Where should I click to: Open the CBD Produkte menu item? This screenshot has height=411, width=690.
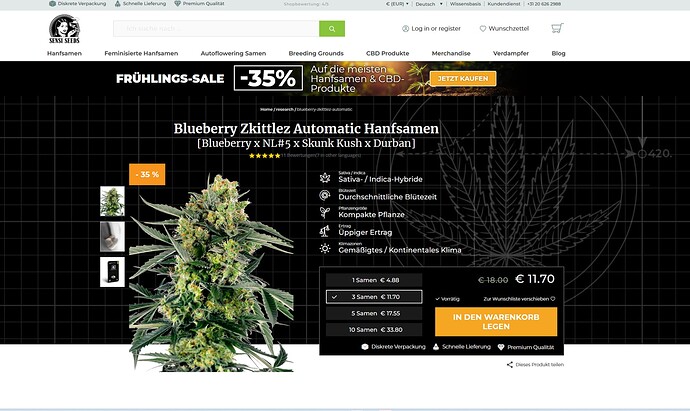point(387,53)
